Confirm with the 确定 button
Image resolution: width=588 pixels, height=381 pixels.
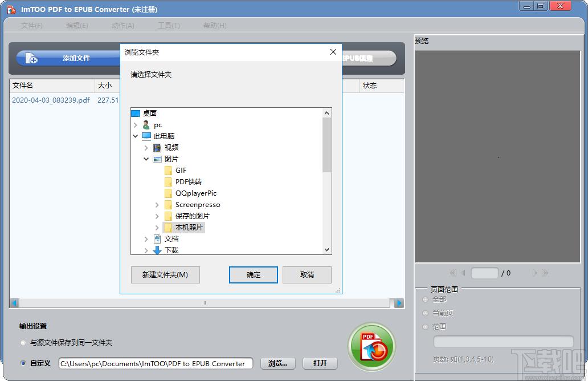tap(254, 275)
